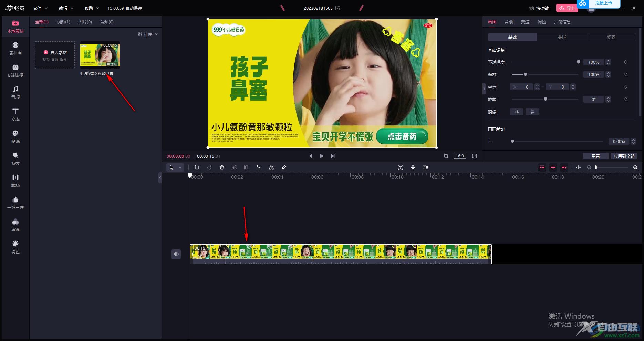Switch to the 变速 speed tab
644x341 pixels.
525,22
